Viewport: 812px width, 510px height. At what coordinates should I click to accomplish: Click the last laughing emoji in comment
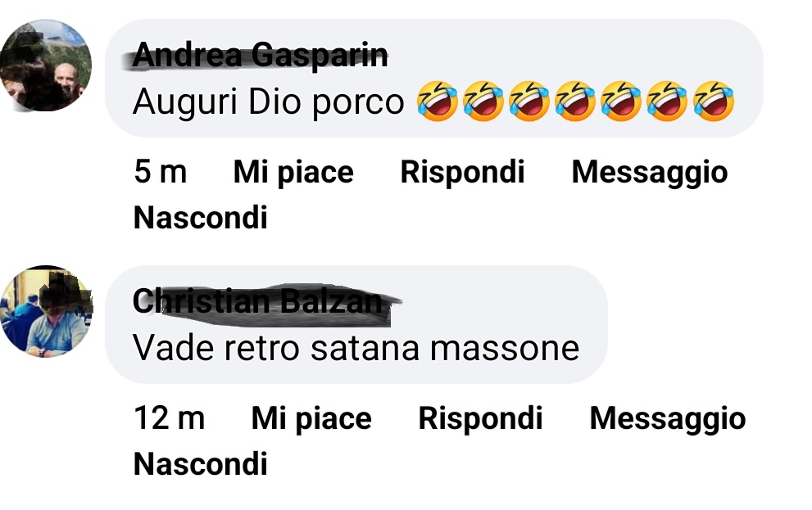pyautogui.click(x=714, y=102)
